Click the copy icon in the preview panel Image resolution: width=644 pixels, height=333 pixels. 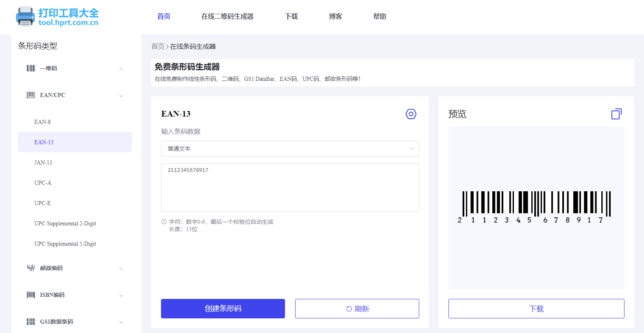click(616, 114)
